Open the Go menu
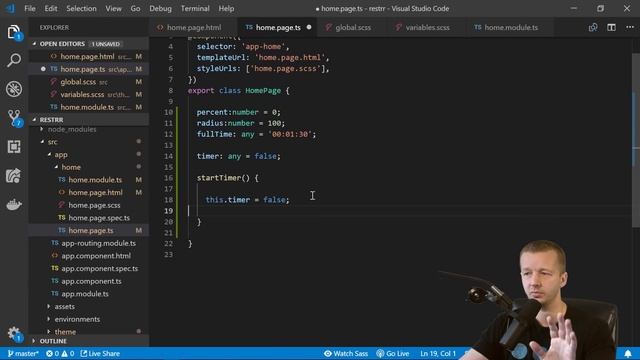 [136, 9]
